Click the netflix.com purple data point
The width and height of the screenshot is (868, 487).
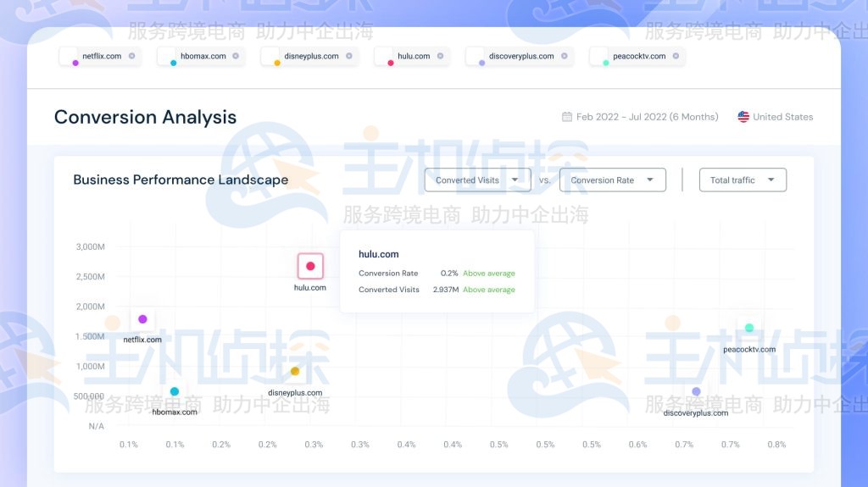(142, 319)
